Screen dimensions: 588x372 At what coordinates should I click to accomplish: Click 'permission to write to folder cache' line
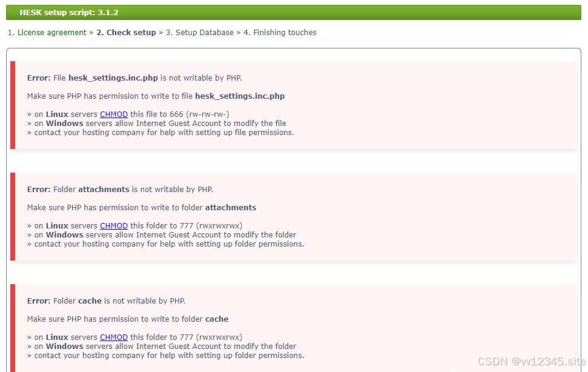tap(128, 319)
